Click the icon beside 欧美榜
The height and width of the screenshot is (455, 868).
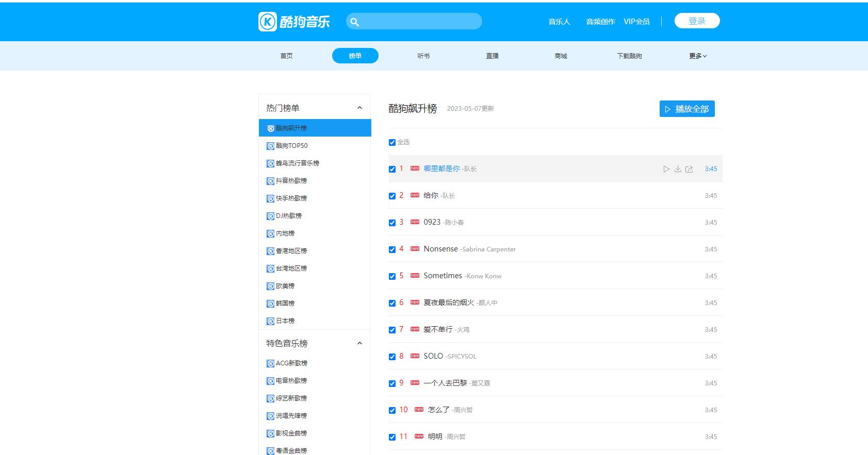270,286
